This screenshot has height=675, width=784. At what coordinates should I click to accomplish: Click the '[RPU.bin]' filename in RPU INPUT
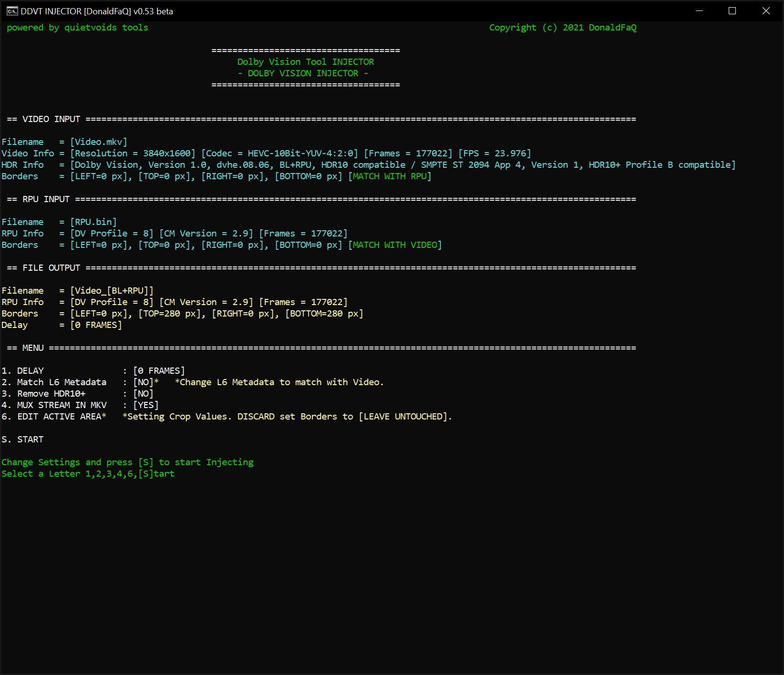[x=93, y=222]
